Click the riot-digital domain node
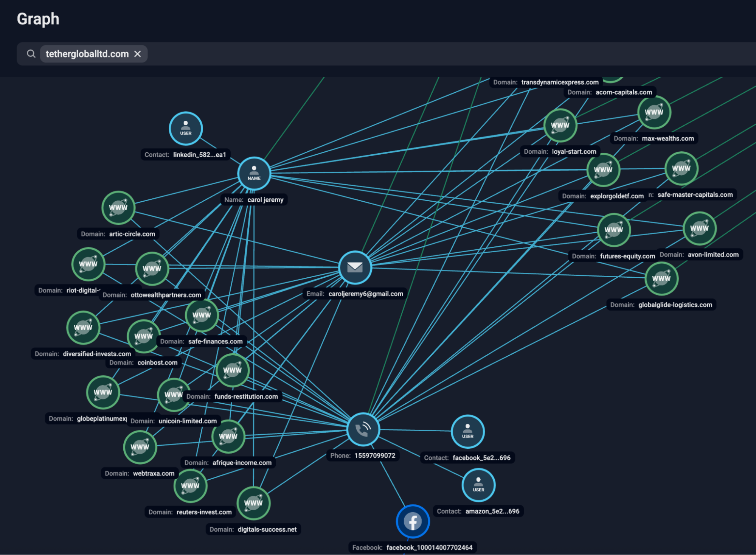 pos(88,264)
